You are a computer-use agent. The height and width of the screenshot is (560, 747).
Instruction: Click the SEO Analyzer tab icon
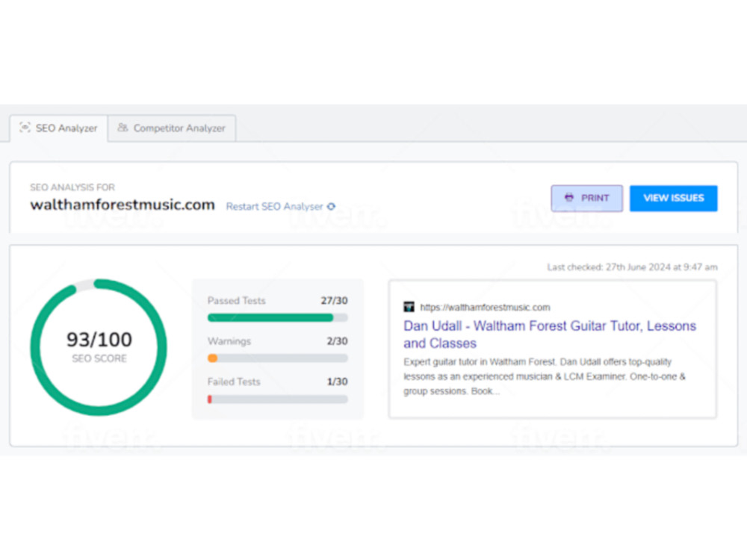25,128
